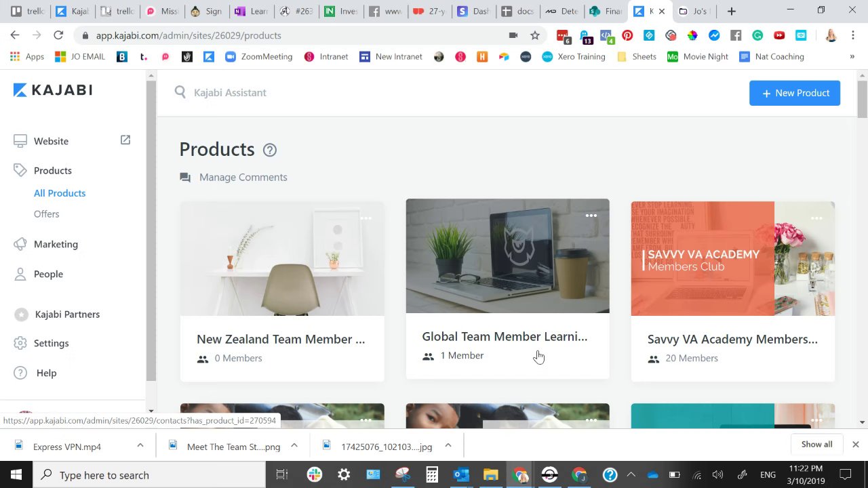Image resolution: width=868 pixels, height=488 pixels.
Task: Open three-dot menu on Global Team Member card
Action: pos(591,216)
